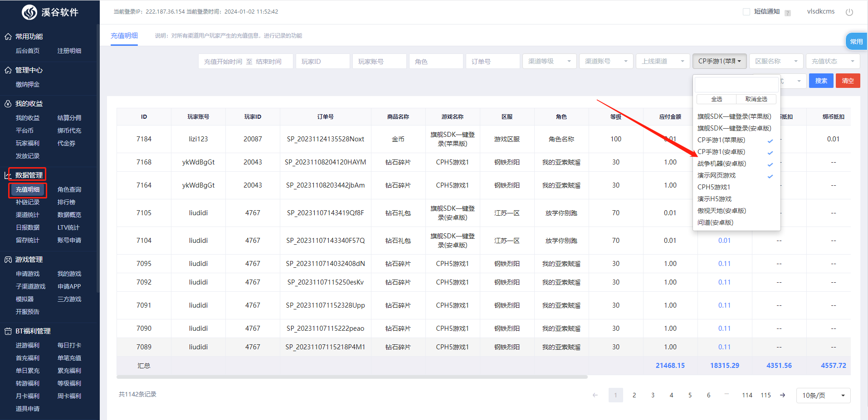
Task: Open 我的游戏 in sidebar
Action: (69, 274)
